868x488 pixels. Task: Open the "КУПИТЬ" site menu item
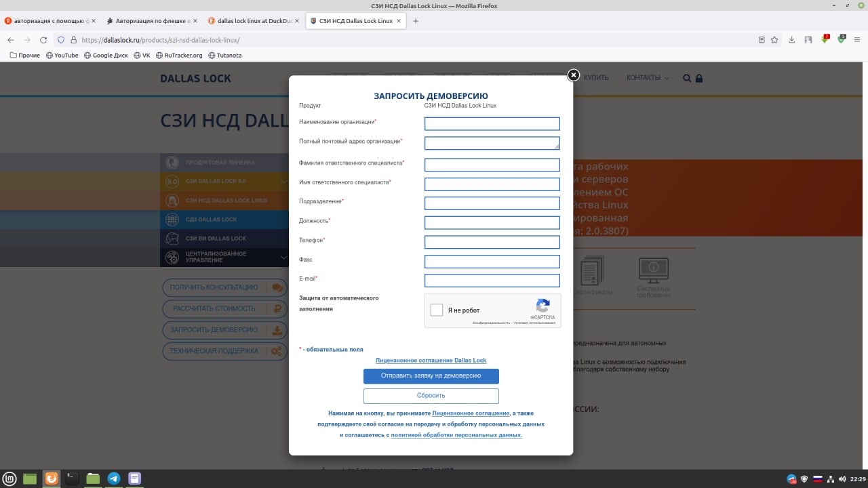596,78
